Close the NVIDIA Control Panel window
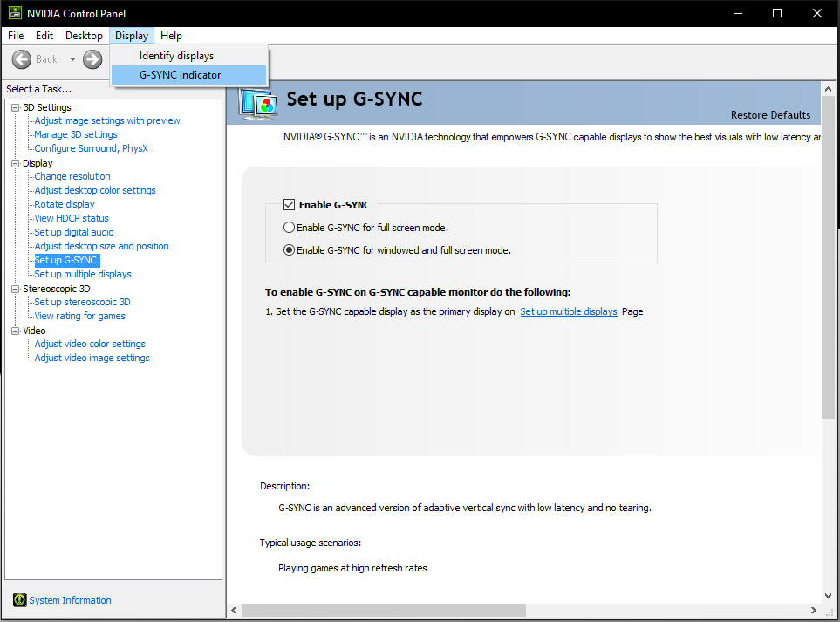Screen dimensions: 840x622 pyautogui.click(x=817, y=13)
